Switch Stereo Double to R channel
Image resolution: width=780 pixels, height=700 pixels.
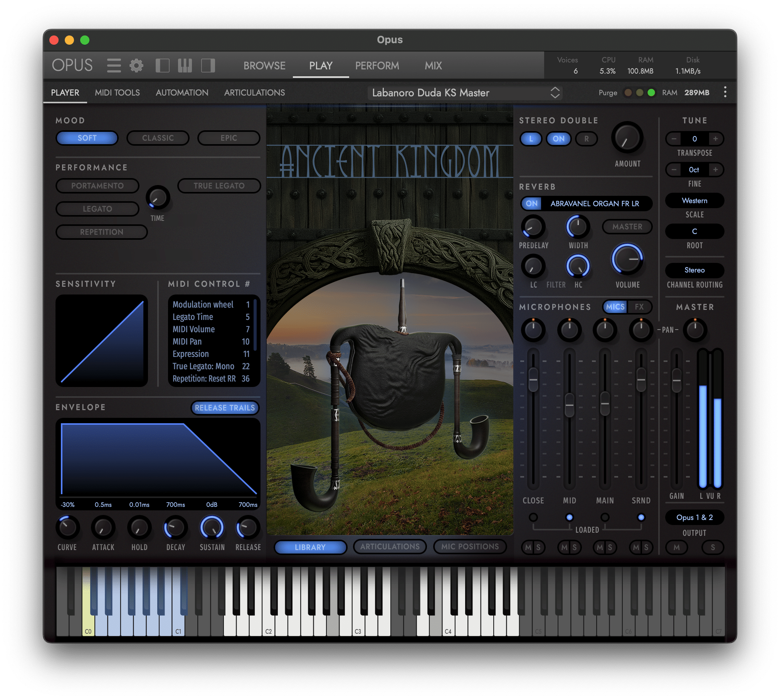(587, 139)
